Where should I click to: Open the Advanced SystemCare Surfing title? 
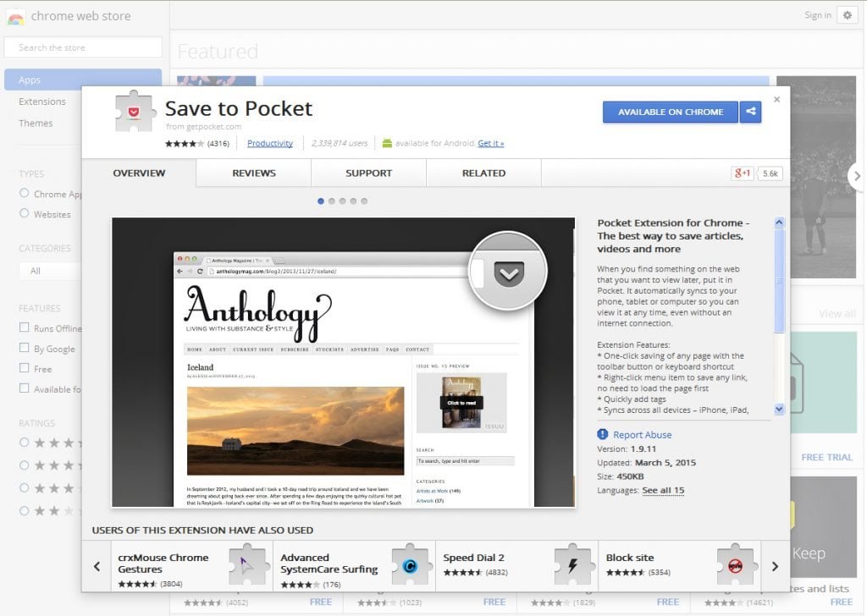click(329, 564)
